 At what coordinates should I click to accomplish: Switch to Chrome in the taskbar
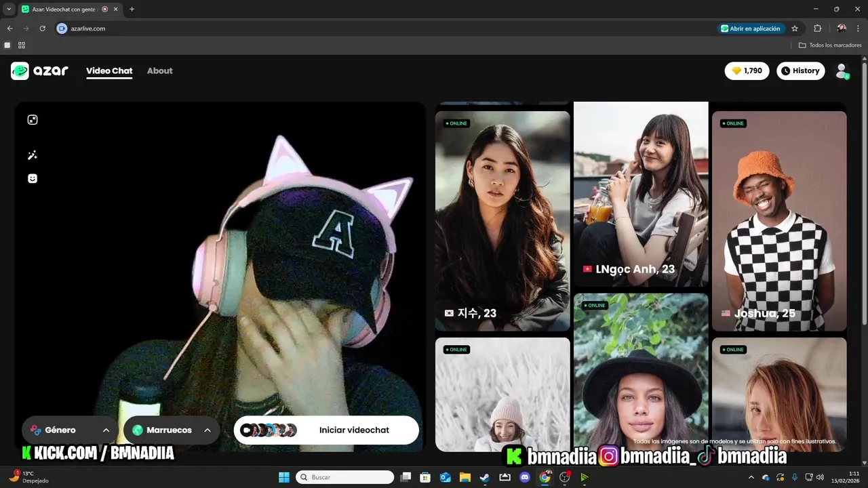tap(545, 477)
